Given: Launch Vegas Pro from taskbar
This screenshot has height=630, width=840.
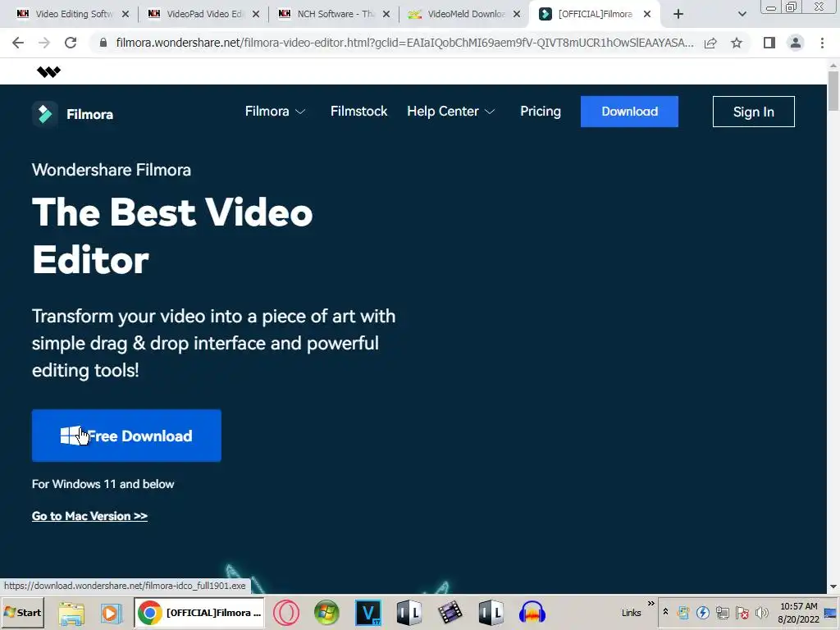Looking at the screenshot, I should tap(368, 612).
